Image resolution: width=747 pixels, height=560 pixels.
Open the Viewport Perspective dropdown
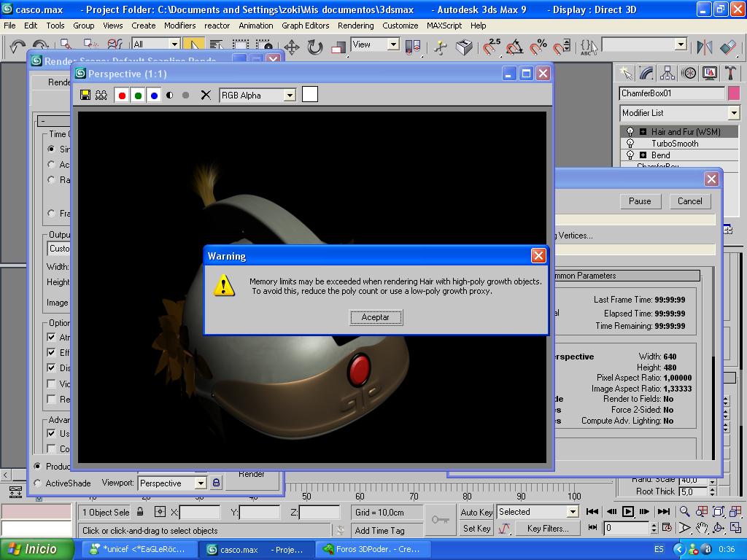tap(201, 483)
